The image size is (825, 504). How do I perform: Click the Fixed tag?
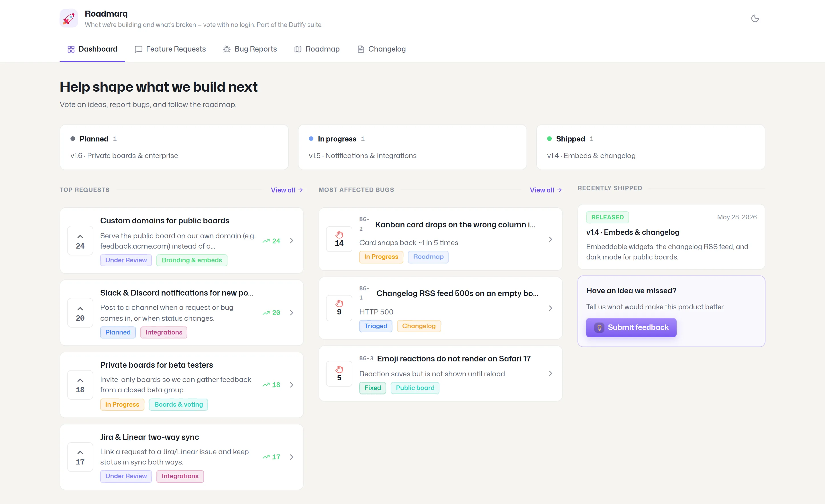(373, 388)
